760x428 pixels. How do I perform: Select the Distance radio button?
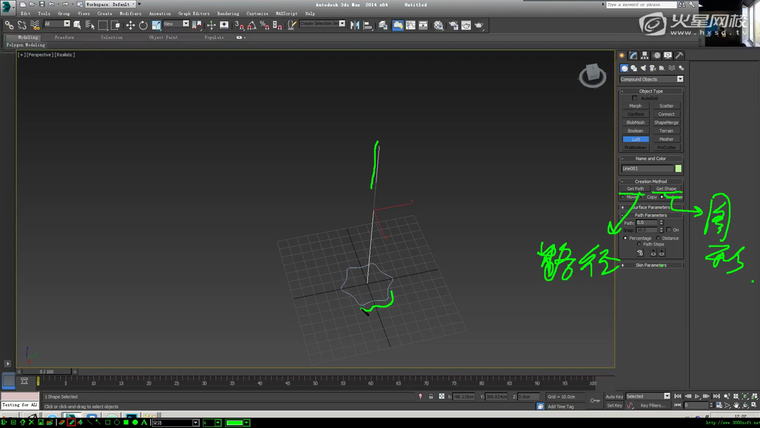(659, 238)
